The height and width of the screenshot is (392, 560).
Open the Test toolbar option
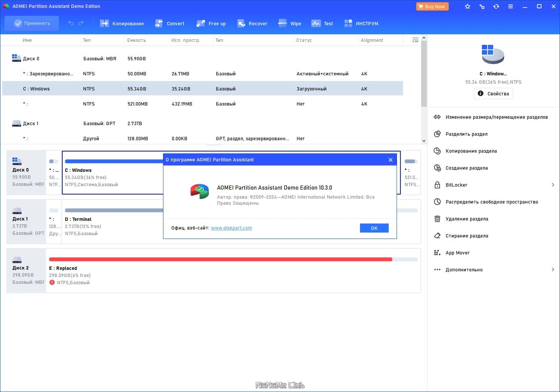pos(322,23)
